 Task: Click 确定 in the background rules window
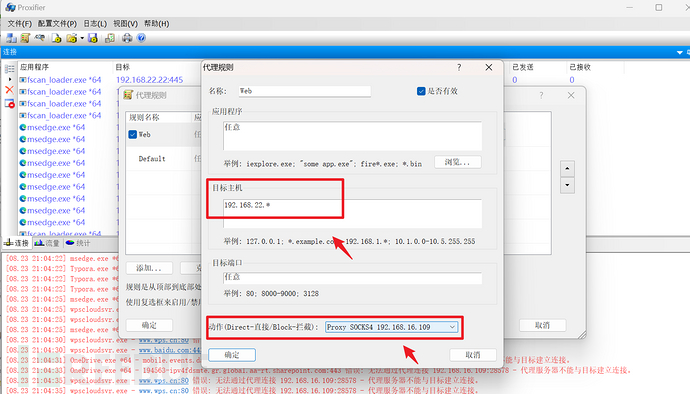149,325
